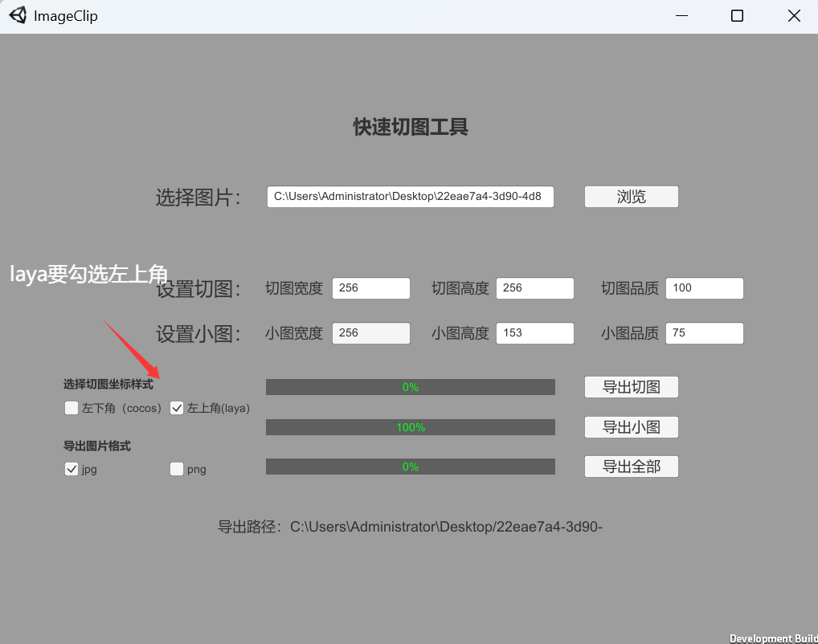This screenshot has height=644, width=818.
Task: Uncheck the 左上角(laya) checkbox
Action: (178, 408)
